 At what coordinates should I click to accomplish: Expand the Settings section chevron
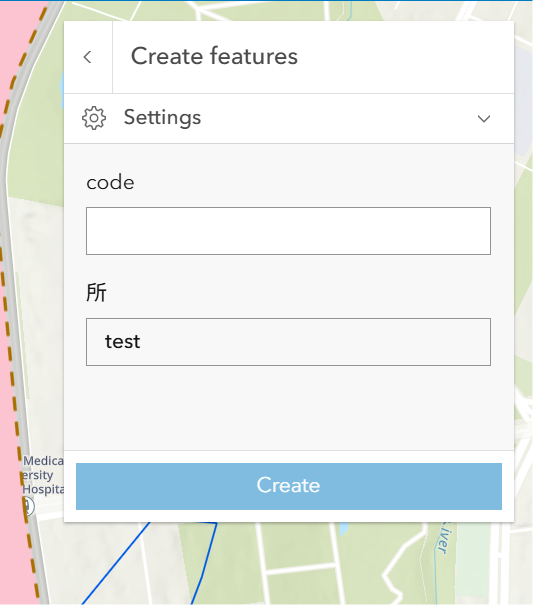(x=484, y=118)
